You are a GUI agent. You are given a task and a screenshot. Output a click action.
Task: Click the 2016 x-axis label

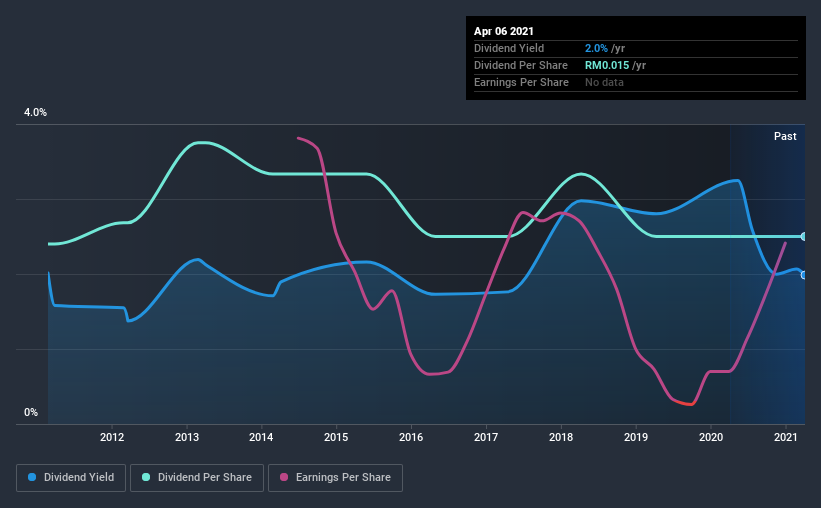tap(411, 437)
